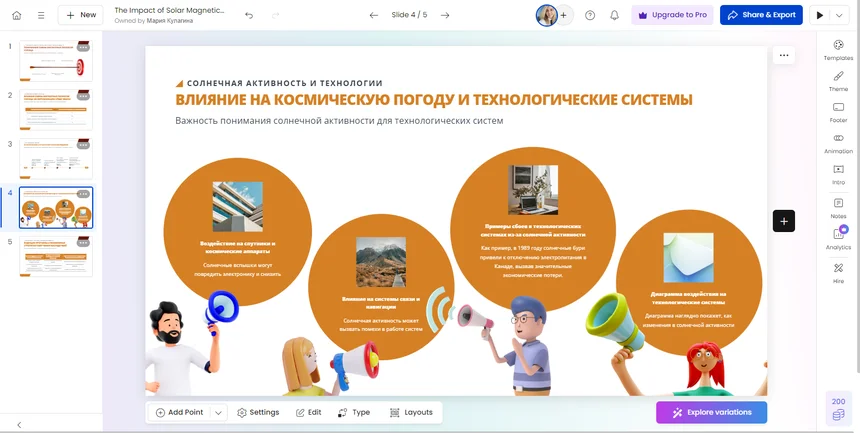Screen dimensions: 860x433
Task: Select slide 4 thumbnail
Action: (x=56, y=207)
